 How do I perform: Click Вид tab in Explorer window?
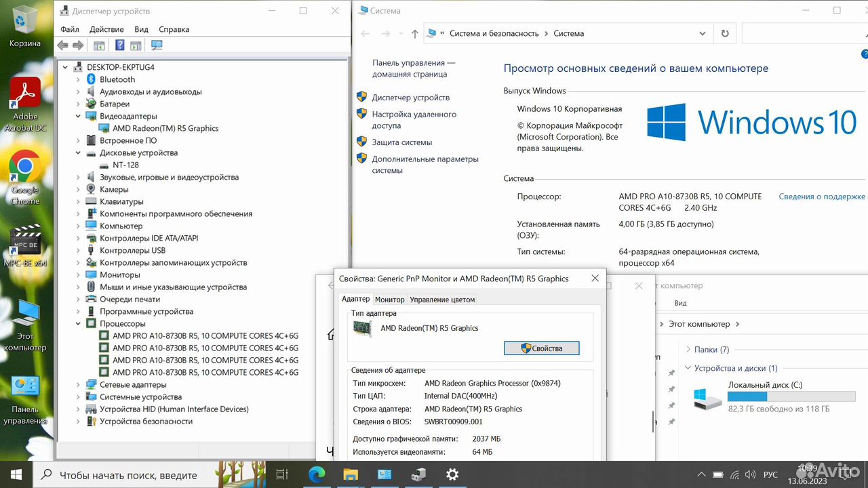point(681,303)
